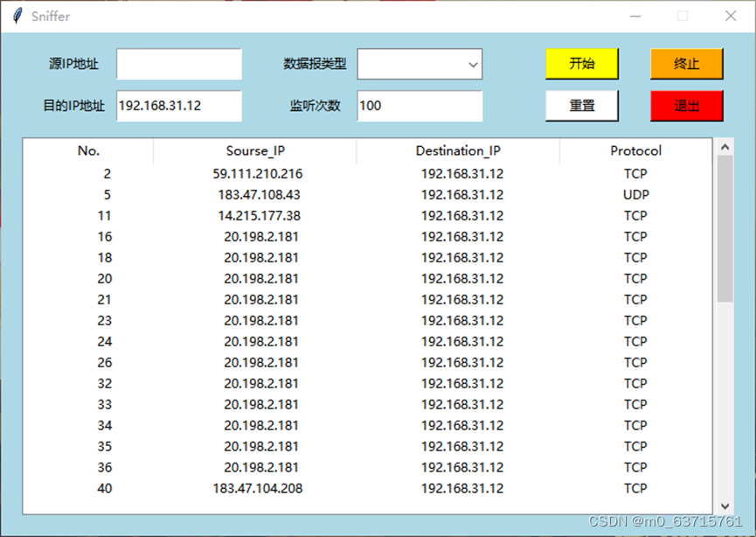
Task: Select source IP 14.215.177.38
Action: coord(259,216)
